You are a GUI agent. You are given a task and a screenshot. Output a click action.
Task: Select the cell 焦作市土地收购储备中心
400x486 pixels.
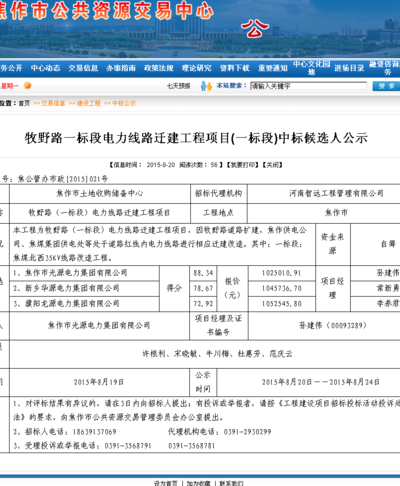[100, 193]
